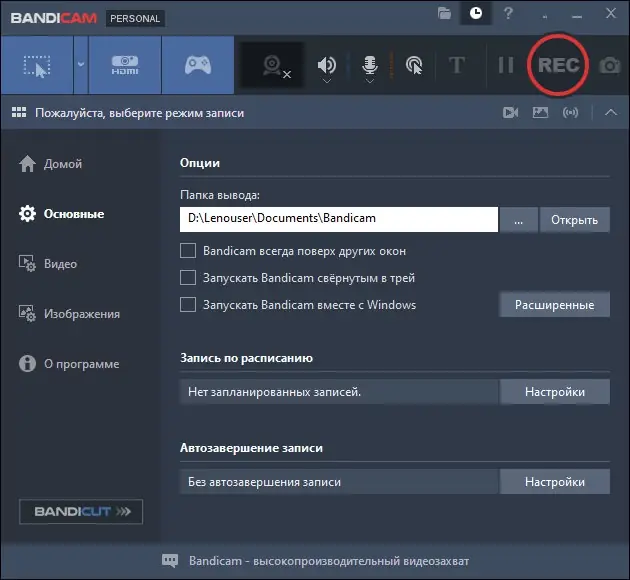Open the audio list broadcast icon

click(x=571, y=112)
